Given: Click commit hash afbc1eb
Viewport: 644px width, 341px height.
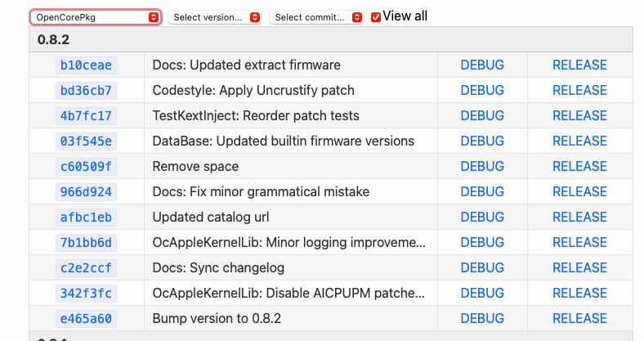Looking at the screenshot, I should point(86,218).
